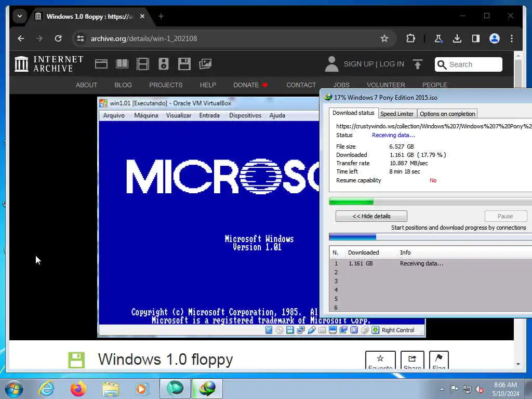This screenshot has width=532, height=399.
Task: View site information next to the URL
Action: (x=81, y=38)
